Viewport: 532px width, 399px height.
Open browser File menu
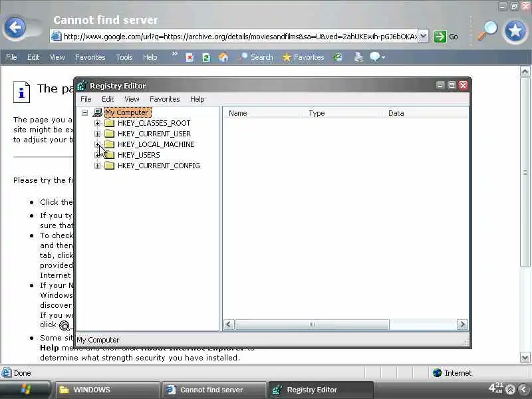11,57
